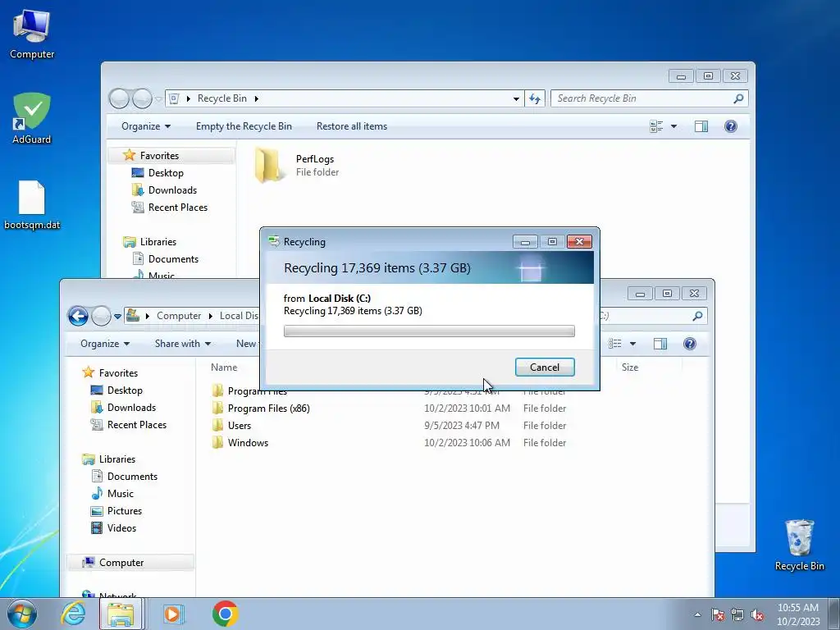Toggle preview pane in Local Disk window
This screenshot has width=840, height=630.
tap(660, 344)
